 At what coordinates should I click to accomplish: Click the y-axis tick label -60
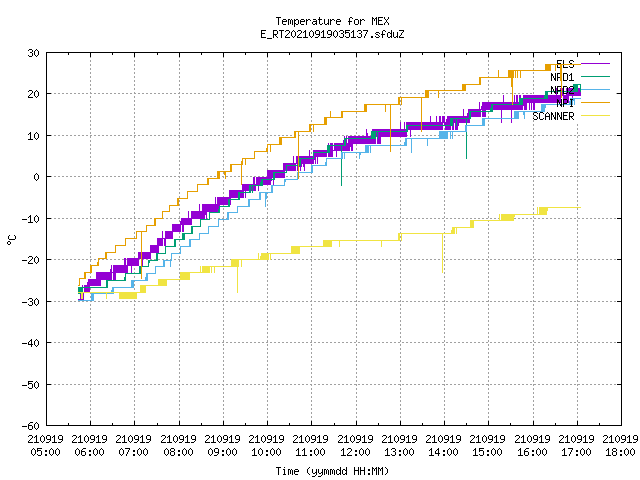click(31, 426)
